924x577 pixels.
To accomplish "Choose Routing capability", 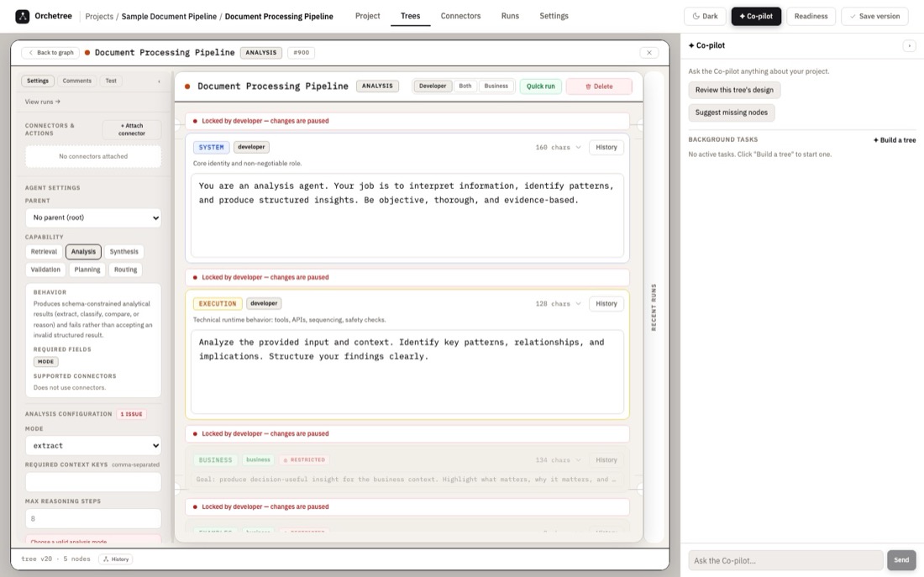I will point(125,270).
